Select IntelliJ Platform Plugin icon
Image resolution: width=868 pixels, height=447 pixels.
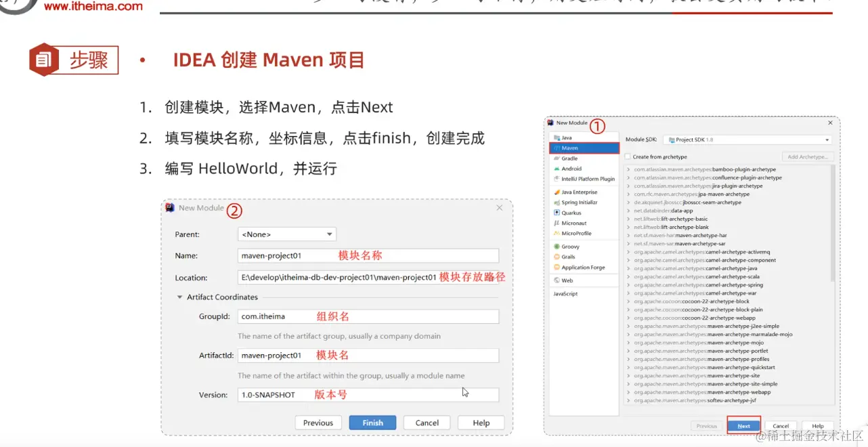[557, 179]
